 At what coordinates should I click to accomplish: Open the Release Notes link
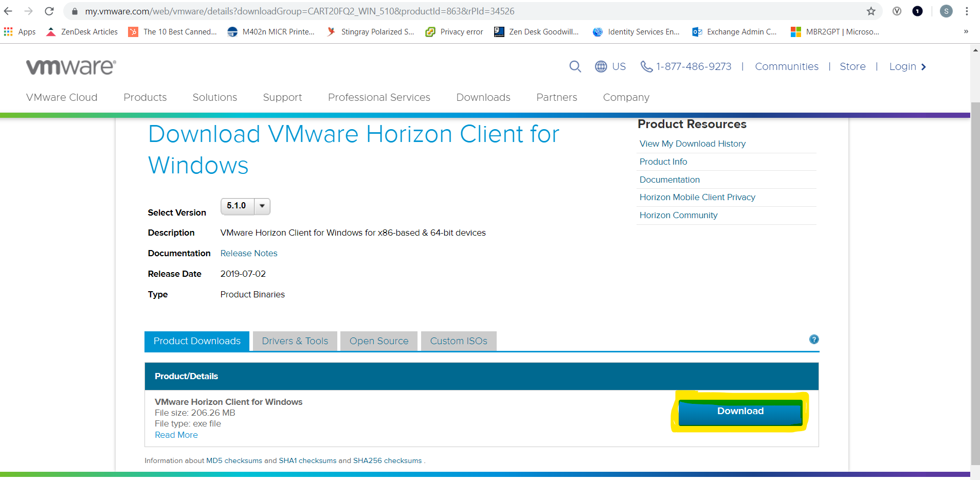click(x=248, y=253)
